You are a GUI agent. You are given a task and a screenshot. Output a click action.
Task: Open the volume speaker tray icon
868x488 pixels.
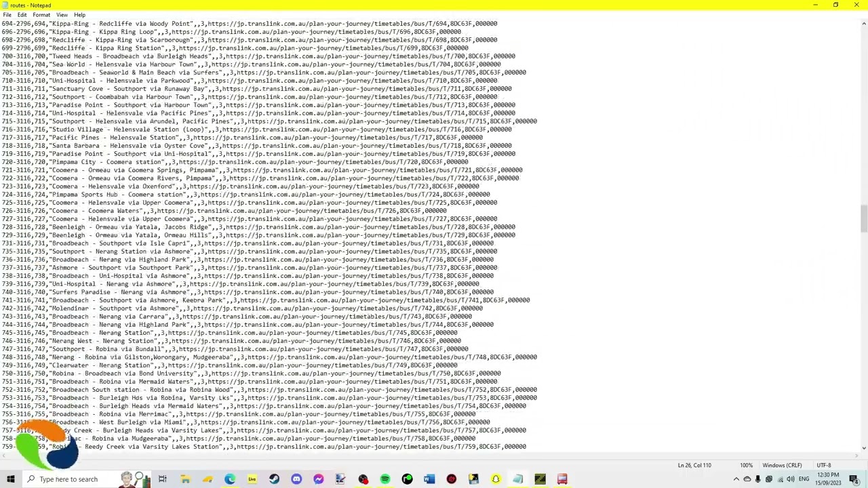point(790,479)
